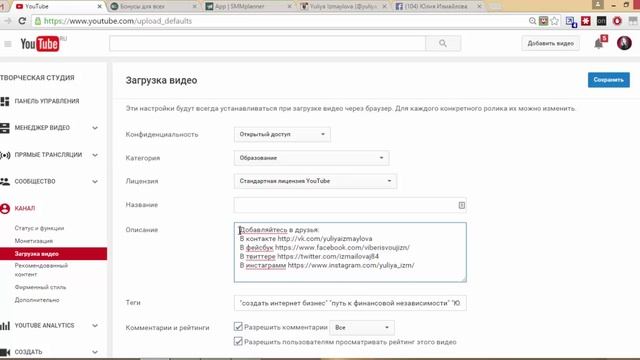Viewport: 640px width, 360px height.
Task: Click the dark square extension icon
Action: [601, 21]
